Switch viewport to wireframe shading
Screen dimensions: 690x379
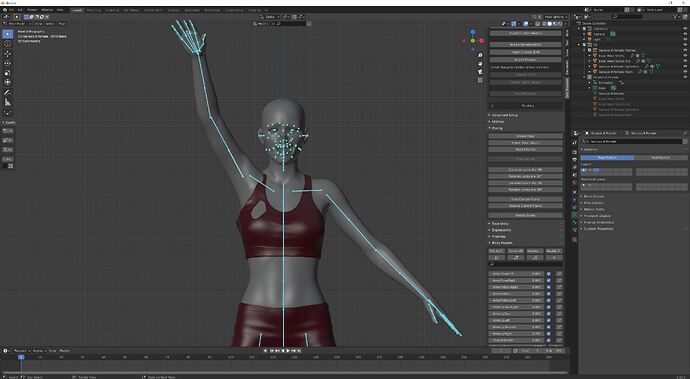coord(544,24)
